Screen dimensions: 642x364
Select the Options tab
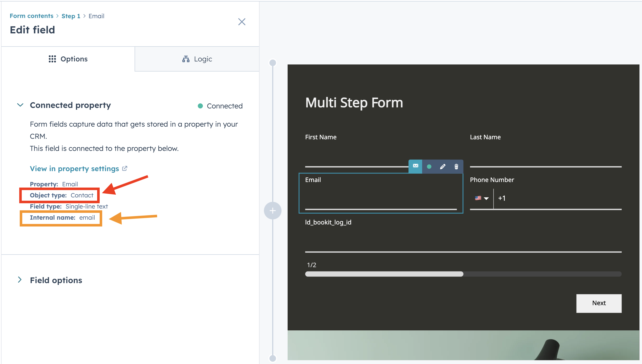(x=68, y=59)
